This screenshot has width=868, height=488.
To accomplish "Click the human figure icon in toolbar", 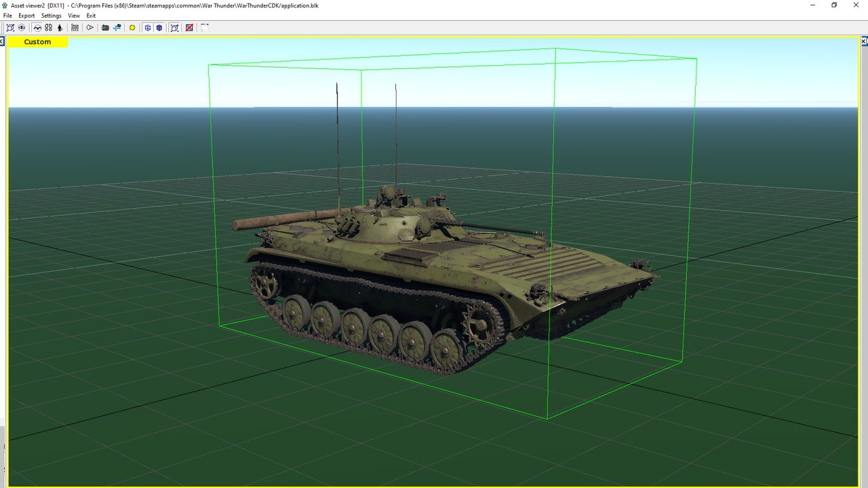I will tap(60, 28).
